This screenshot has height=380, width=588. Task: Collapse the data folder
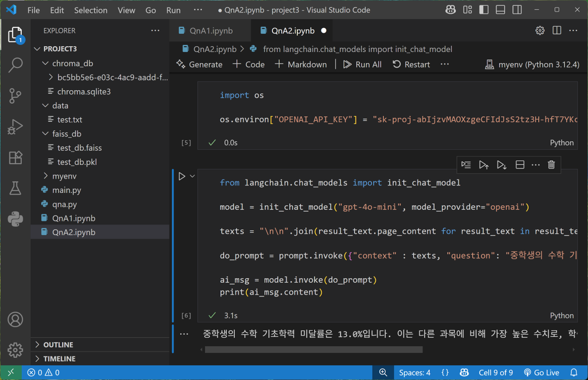click(100, 106)
